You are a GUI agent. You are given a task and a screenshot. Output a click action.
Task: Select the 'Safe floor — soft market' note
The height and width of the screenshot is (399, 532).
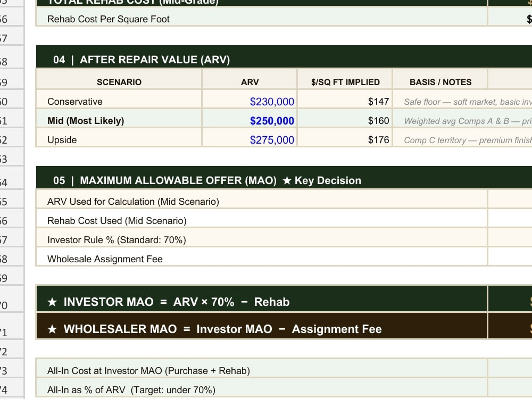[462, 99]
